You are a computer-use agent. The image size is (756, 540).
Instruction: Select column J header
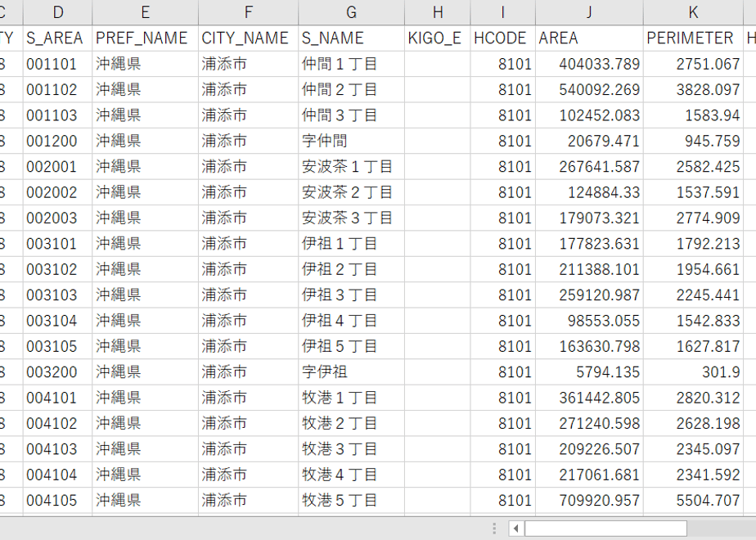(x=589, y=12)
